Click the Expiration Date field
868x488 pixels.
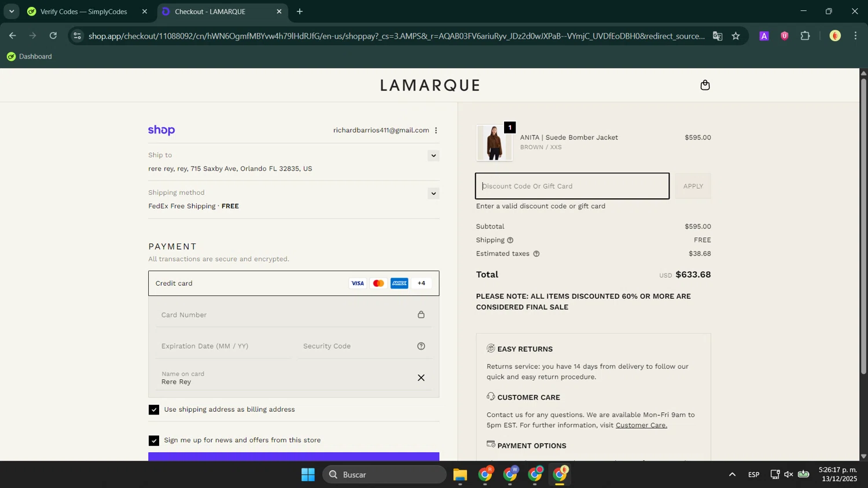223,346
